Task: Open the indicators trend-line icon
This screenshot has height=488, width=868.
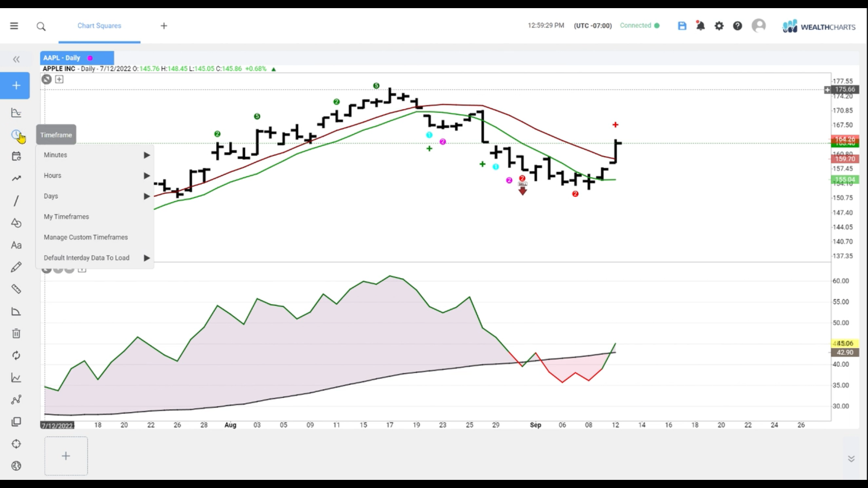Action: click(x=16, y=178)
